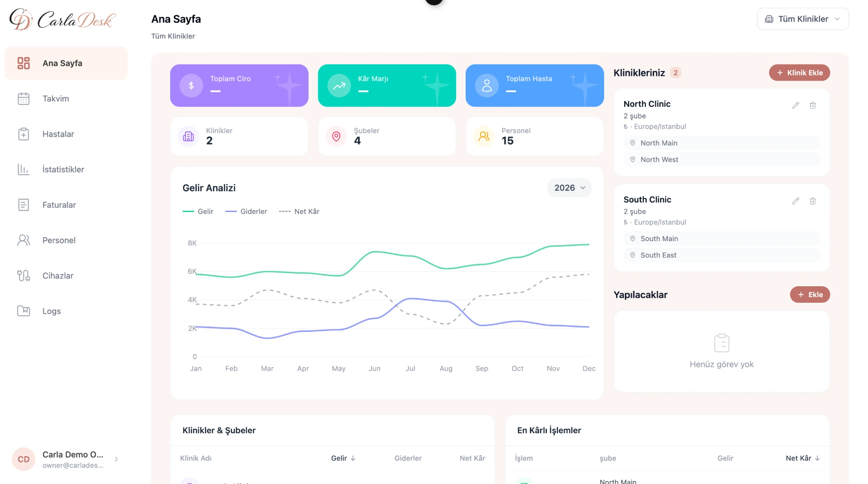Click the Gelir header in En Kârlı İşlemler

pos(725,458)
